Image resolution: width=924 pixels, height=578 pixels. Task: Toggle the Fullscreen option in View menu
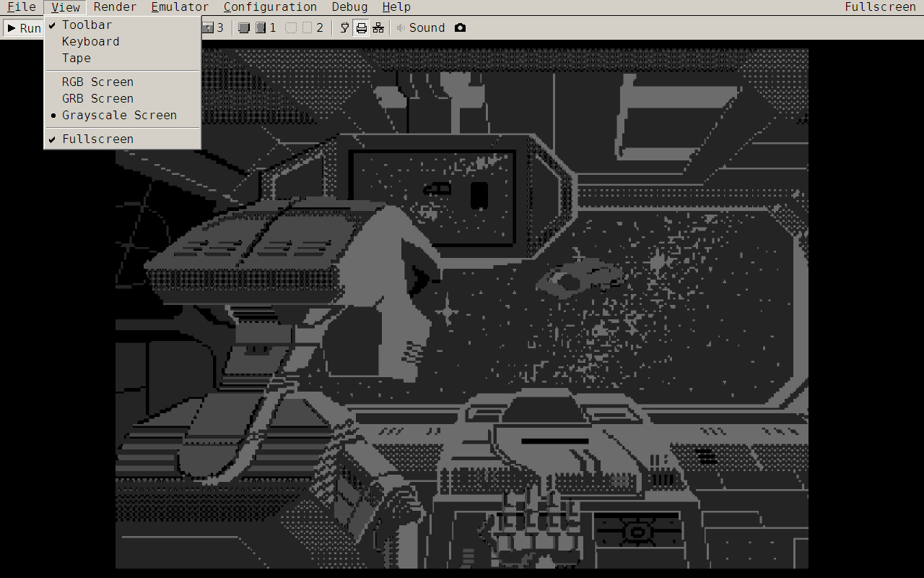pos(122,139)
